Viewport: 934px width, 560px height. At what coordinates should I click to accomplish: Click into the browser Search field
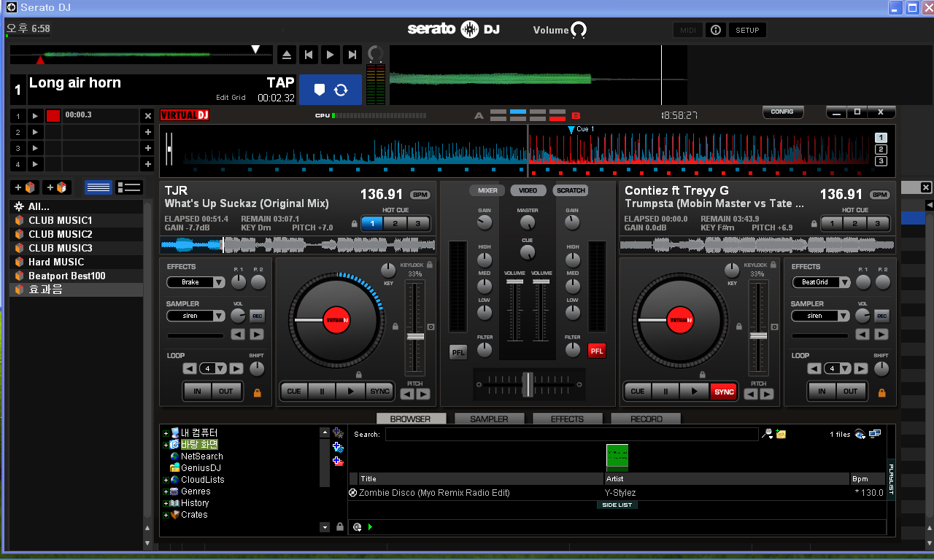(x=571, y=434)
